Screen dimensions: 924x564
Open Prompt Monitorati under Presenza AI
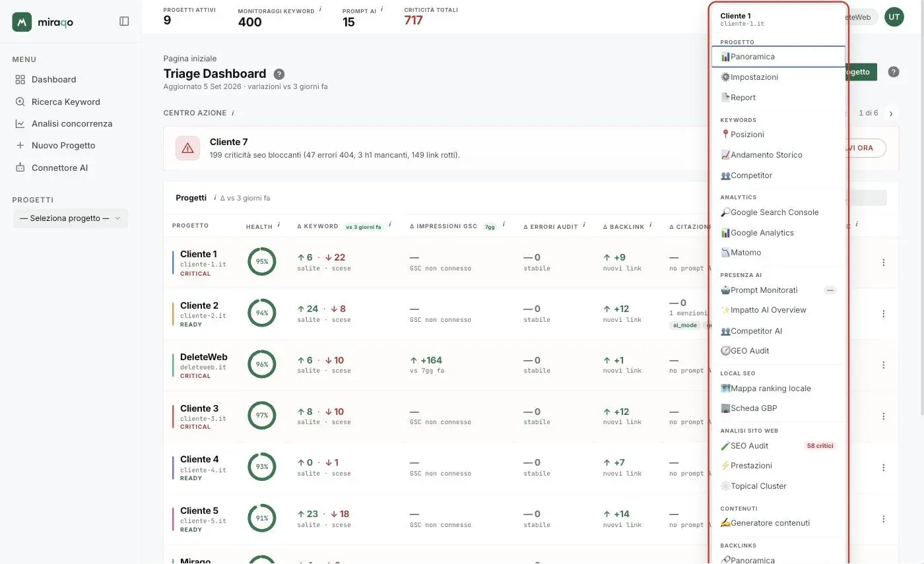[x=778, y=290]
